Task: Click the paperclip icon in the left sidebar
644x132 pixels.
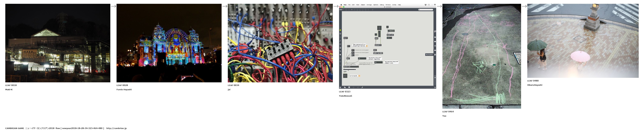Action: click(340, 51)
